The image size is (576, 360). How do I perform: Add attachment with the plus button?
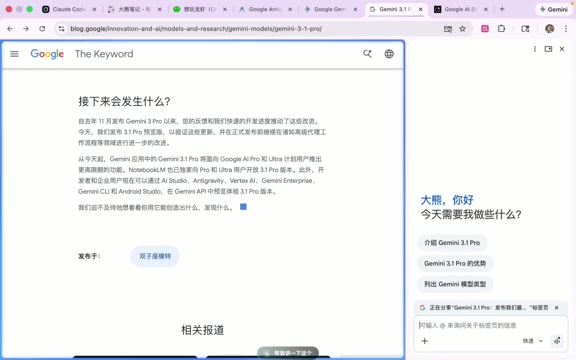coord(425,341)
